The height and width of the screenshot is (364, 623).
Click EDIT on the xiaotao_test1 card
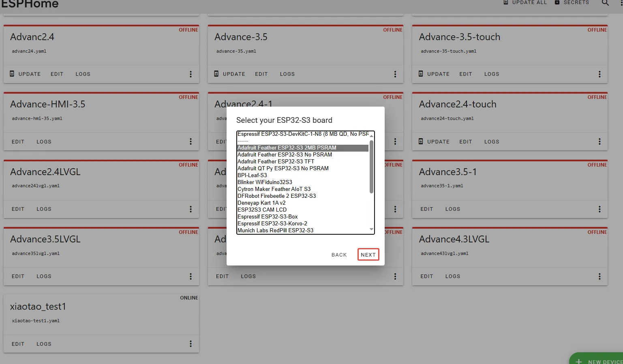pos(18,344)
